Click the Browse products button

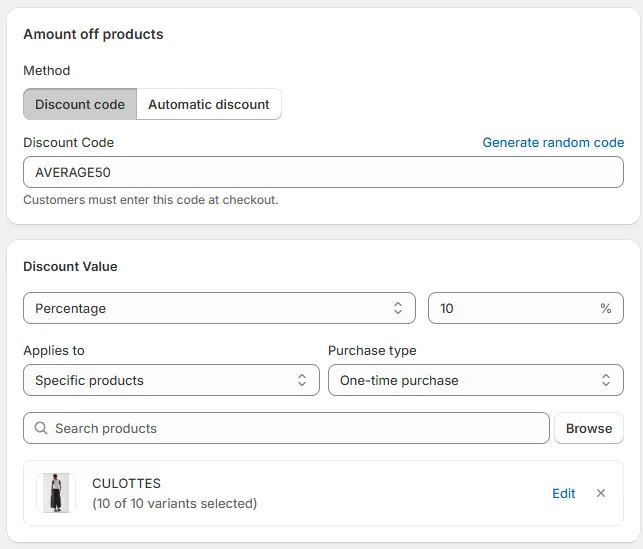click(589, 428)
